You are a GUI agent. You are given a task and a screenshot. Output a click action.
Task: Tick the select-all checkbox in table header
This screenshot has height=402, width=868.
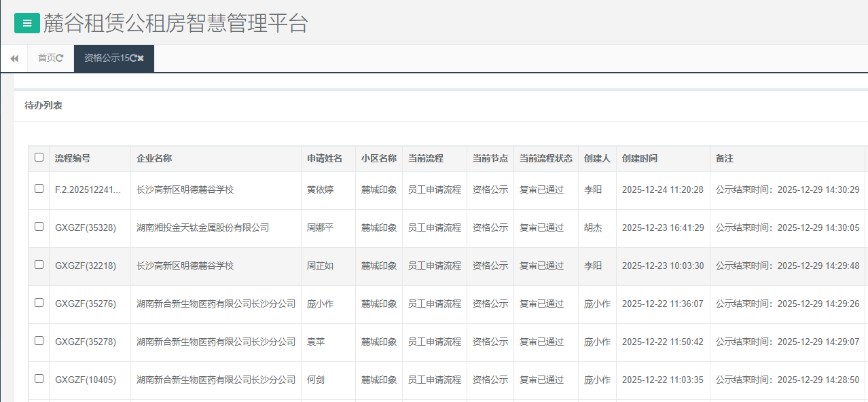tap(39, 158)
